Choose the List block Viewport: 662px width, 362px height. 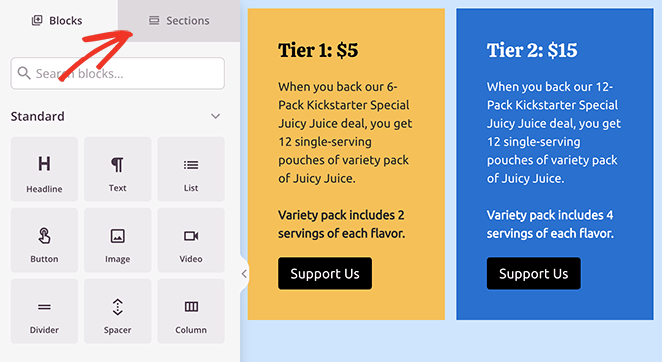click(191, 169)
